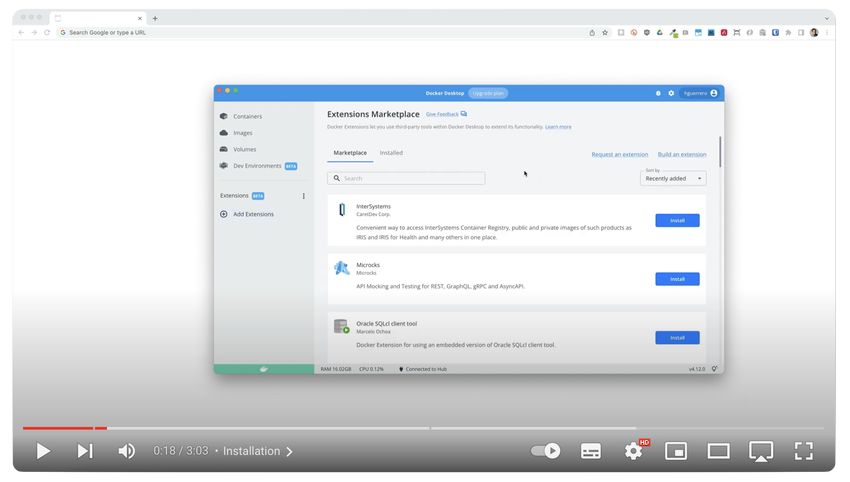The image size is (850, 482).
Task: Open the Sort by Recently added dropdown
Action: [673, 178]
